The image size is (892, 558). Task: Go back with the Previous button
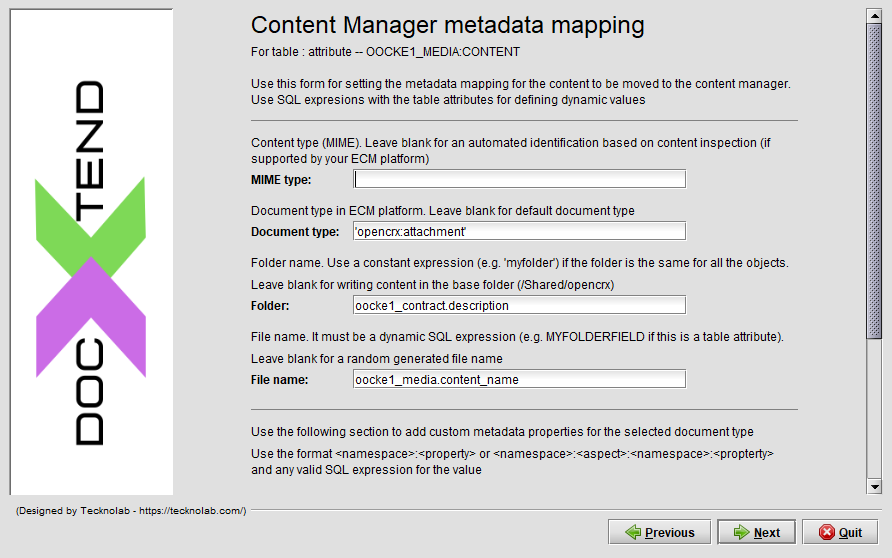(659, 532)
